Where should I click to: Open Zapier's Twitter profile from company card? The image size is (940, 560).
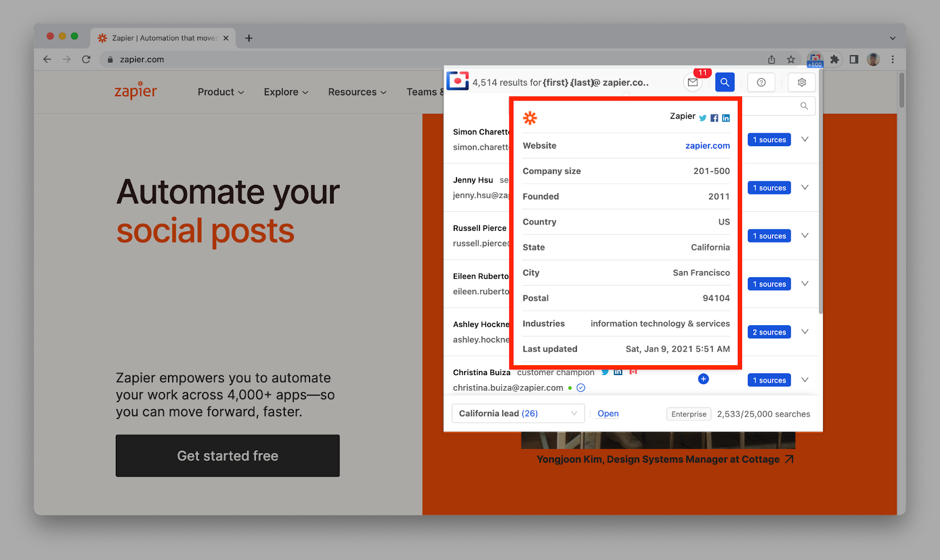click(703, 118)
